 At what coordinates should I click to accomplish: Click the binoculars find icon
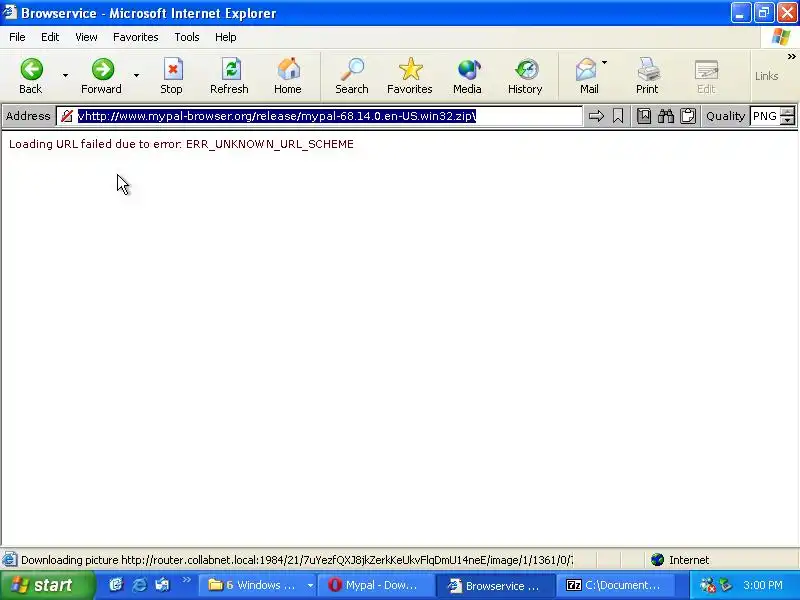tap(666, 116)
